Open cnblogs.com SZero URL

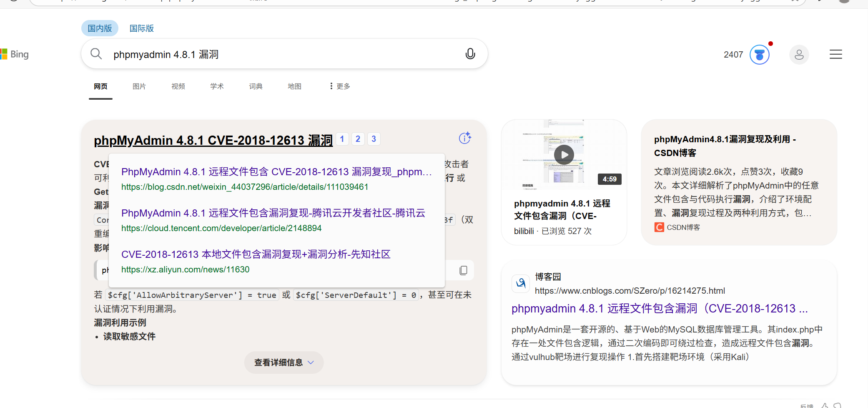[x=630, y=291]
